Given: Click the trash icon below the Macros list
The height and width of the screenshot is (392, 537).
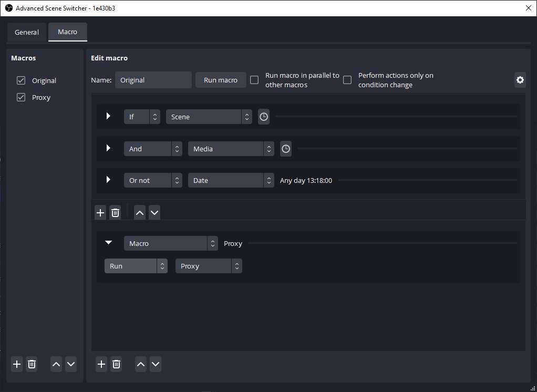Looking at the screenshot, I should click(32, 364).
